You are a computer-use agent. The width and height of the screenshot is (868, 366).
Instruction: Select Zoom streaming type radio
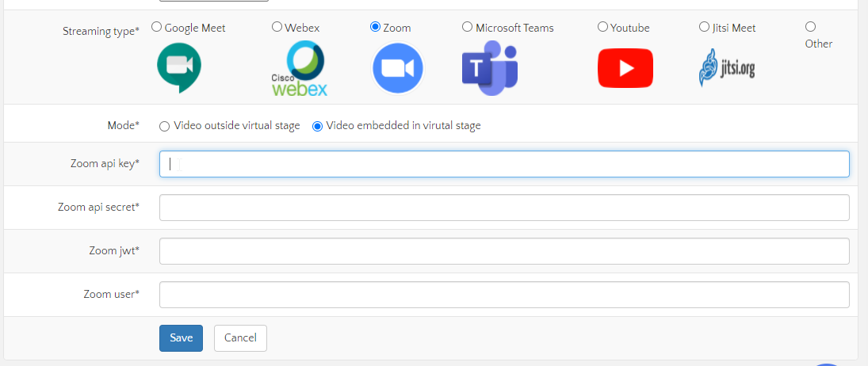(x=375, y=27)
